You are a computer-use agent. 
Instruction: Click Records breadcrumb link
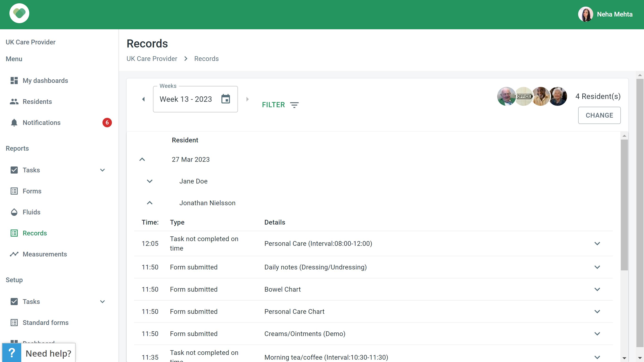pyautogui.click(x=206, y=59)
